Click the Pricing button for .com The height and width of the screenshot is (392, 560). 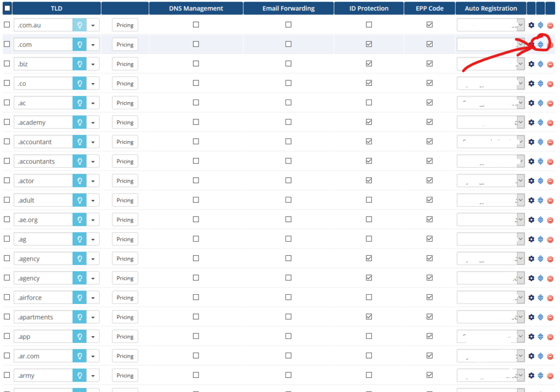click(x=125, y=45)
